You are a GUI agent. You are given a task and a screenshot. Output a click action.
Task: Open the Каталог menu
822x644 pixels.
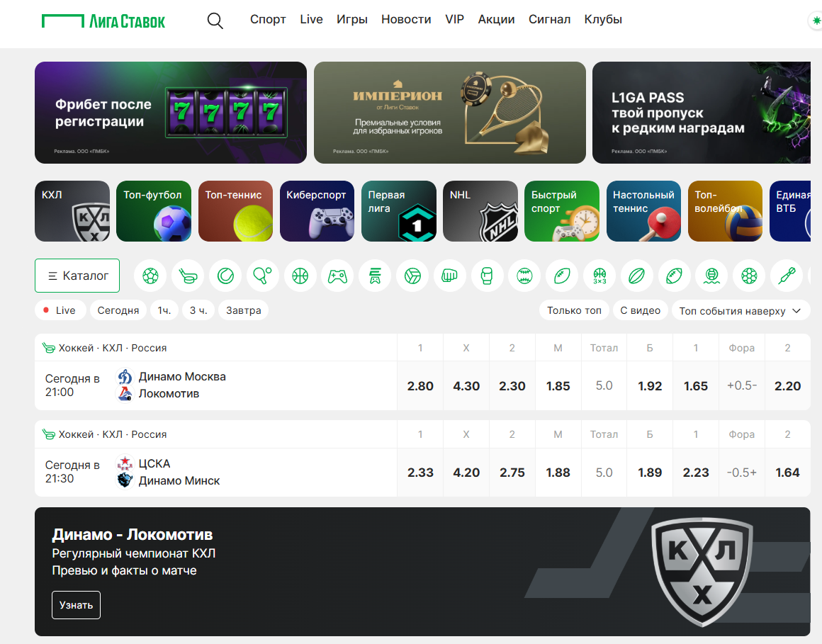pyautogui.click(x=77, y=276)
